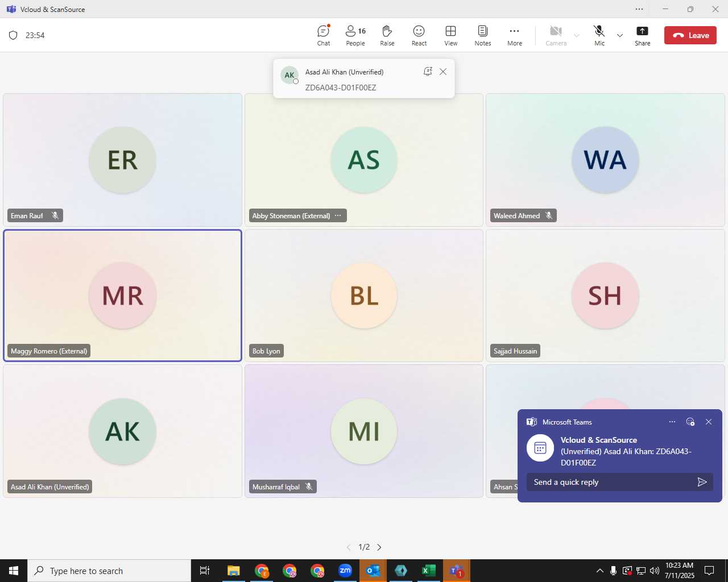Viewport: 728px width, 582px height.
Task: Send the quick reply arrow
Action: pos(702,482)
